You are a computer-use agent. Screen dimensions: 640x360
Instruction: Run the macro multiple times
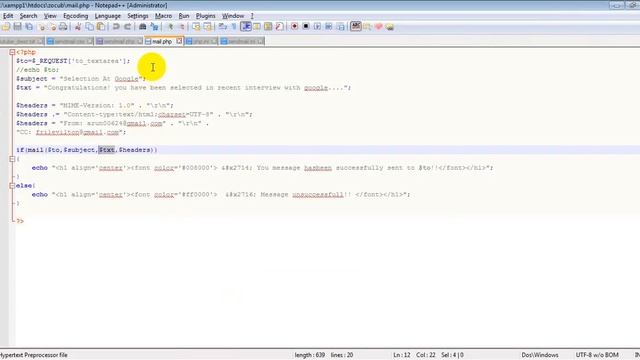click(x=329, y=27)
